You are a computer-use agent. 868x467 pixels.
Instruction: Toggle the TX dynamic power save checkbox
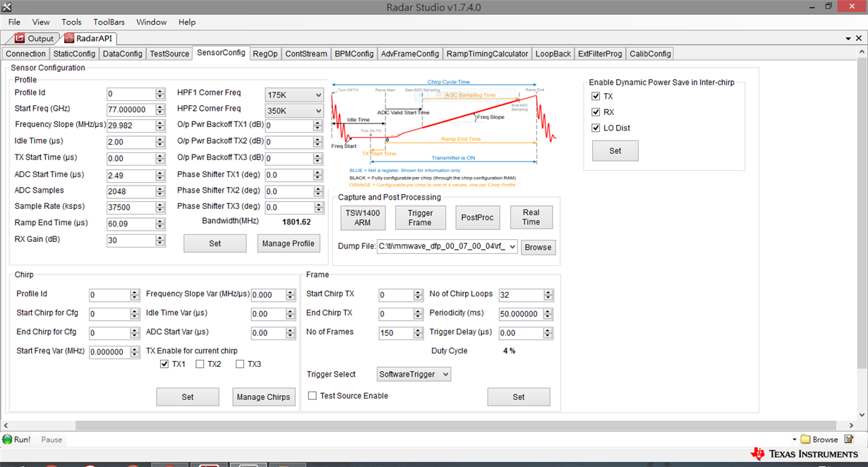[x=596, y=96]
